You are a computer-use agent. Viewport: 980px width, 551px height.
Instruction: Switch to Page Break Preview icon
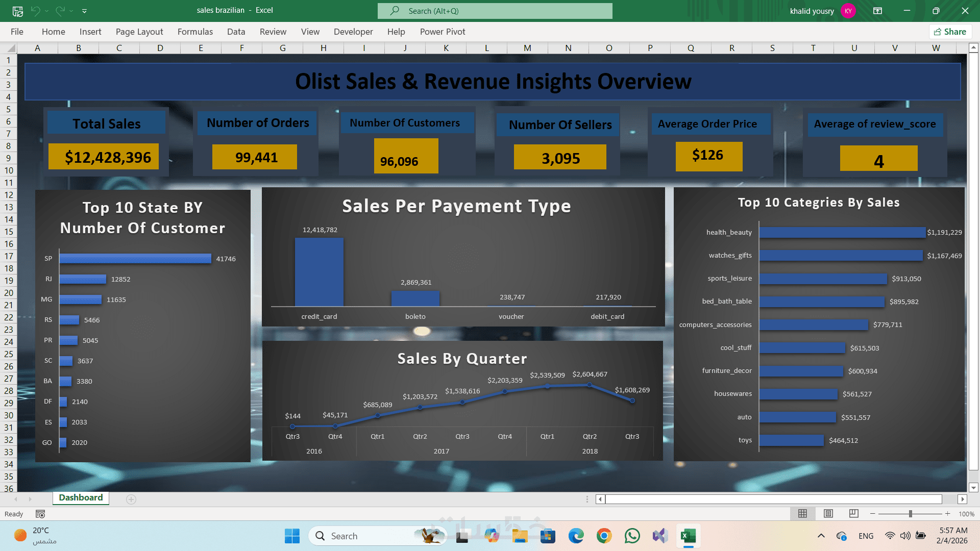[x=853, y=514]
